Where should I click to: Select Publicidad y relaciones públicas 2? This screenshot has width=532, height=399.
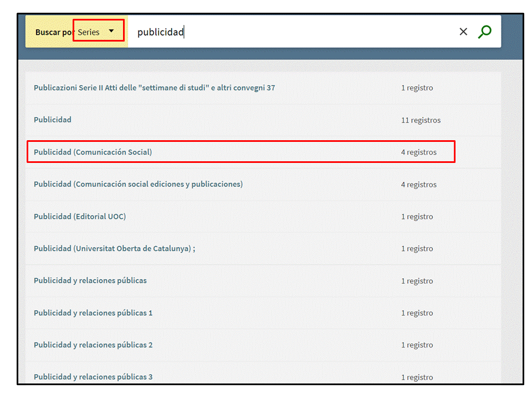click(x=93, y=345)
